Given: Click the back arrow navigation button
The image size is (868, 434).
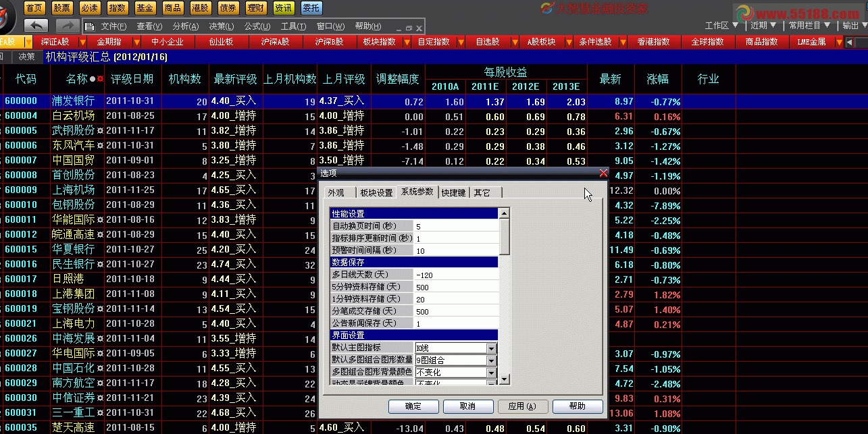Looking at the screenshot, I should point(36,26).
